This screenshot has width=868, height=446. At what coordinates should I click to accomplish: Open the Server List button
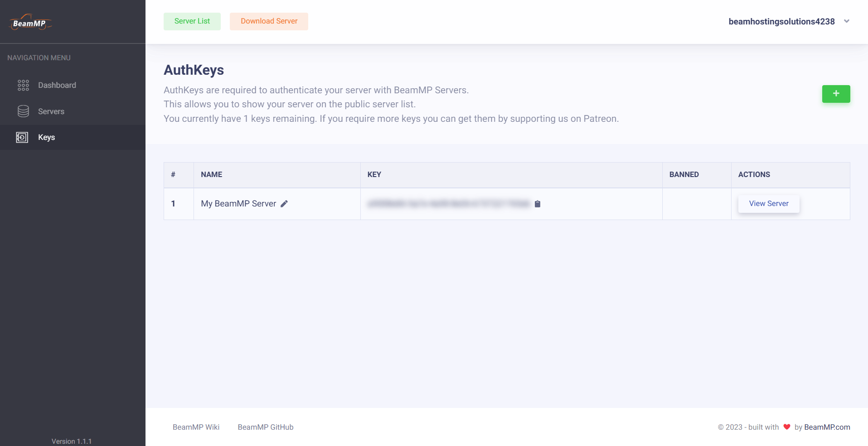(192, 21)
